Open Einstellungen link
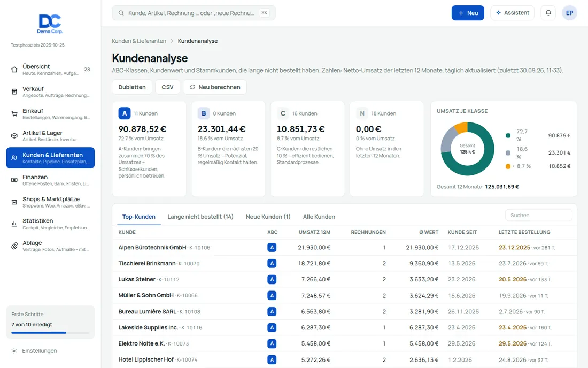Screen dimensions: 588x368 coord(40,351)
